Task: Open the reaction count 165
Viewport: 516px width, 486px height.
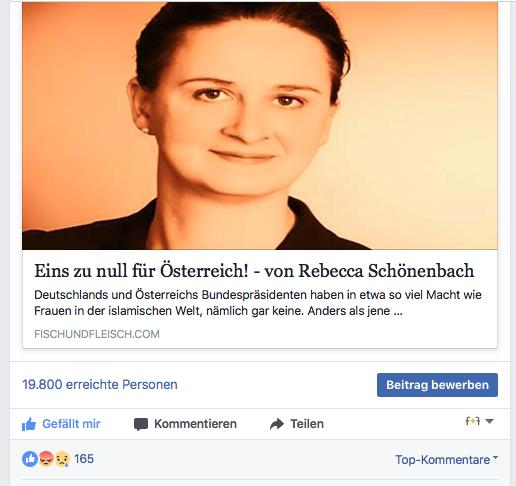Action: coord(84,459)
